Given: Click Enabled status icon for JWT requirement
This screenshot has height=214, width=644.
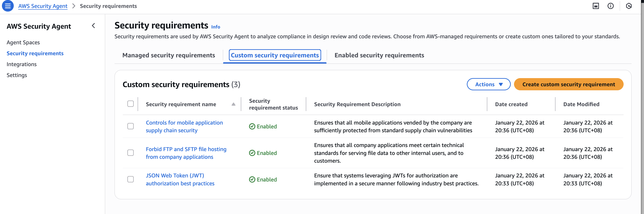Looking at the screenshot, I should pos(252,180).
